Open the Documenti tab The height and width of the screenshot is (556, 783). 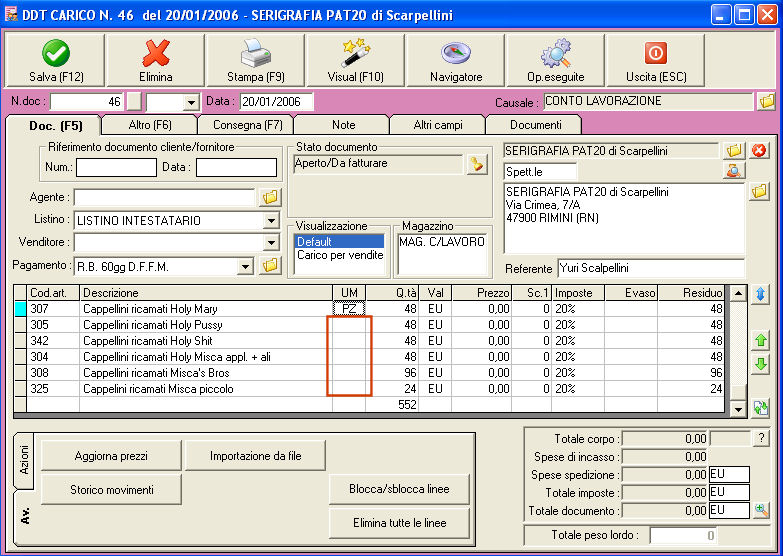tap(535, 125)
